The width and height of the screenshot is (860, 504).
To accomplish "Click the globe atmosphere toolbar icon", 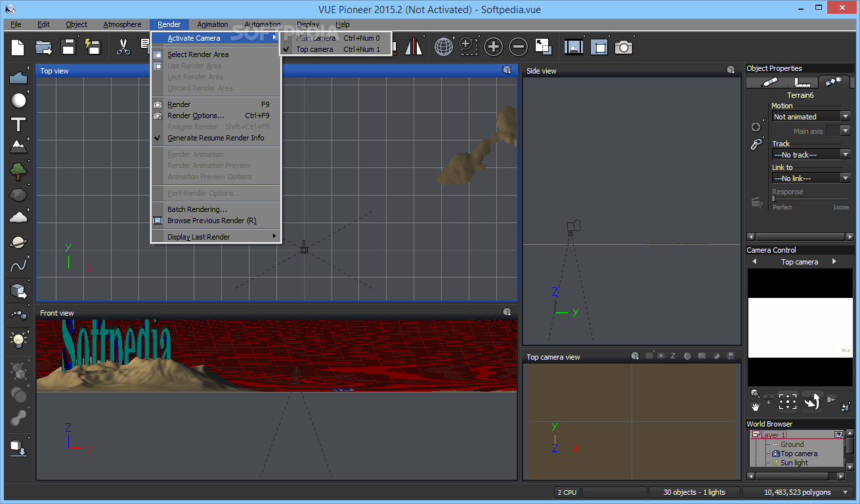I will 444,47.
